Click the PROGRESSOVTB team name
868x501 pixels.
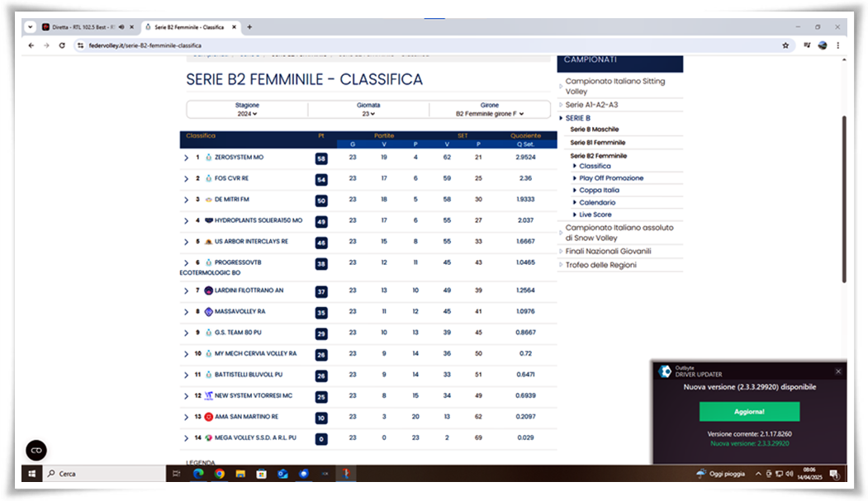238,262
